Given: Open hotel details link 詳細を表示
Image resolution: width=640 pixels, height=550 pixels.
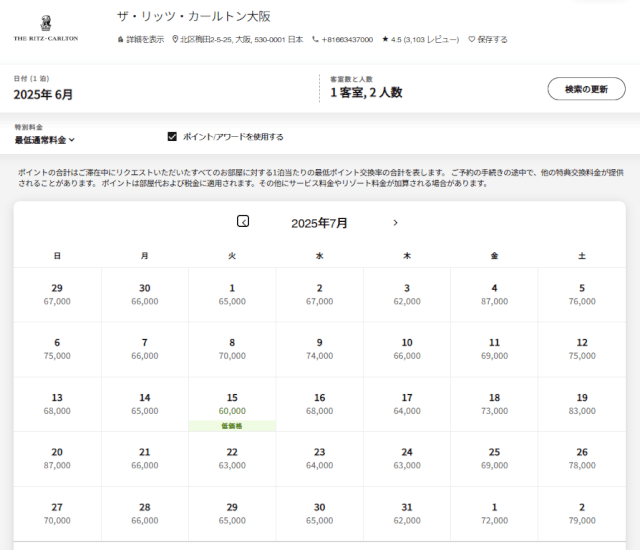Looking at the screenshot, I should coord(141,40).
